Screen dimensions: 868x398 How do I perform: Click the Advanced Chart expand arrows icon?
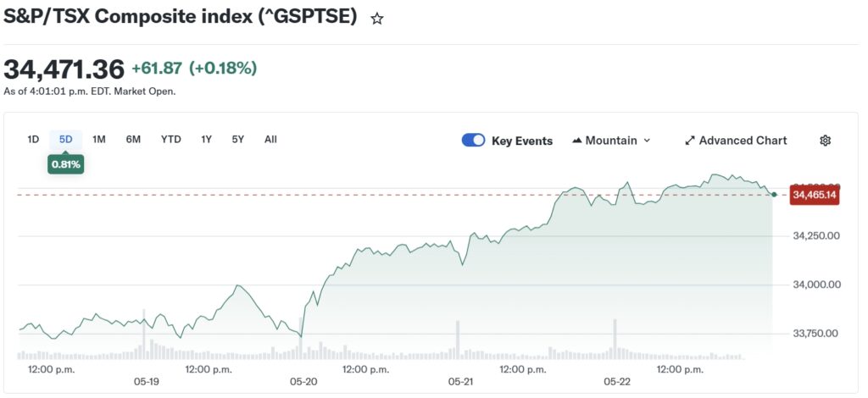click(690, 141)
